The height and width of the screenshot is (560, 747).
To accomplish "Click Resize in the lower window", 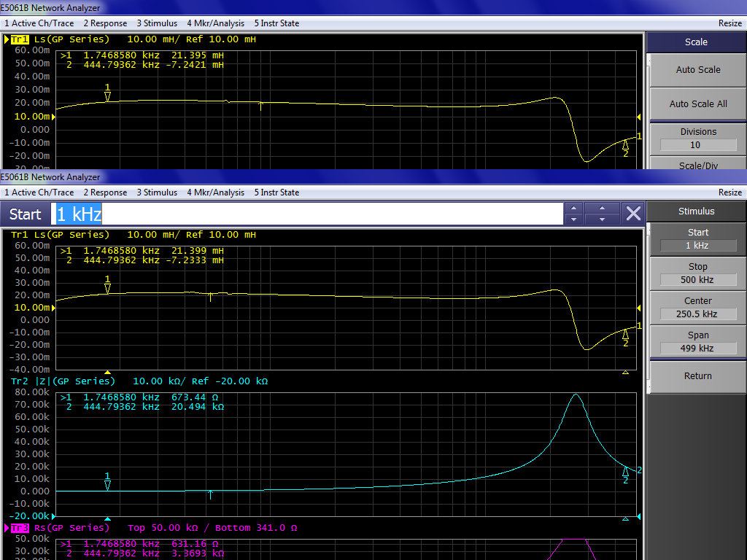I will click(729, 192).
